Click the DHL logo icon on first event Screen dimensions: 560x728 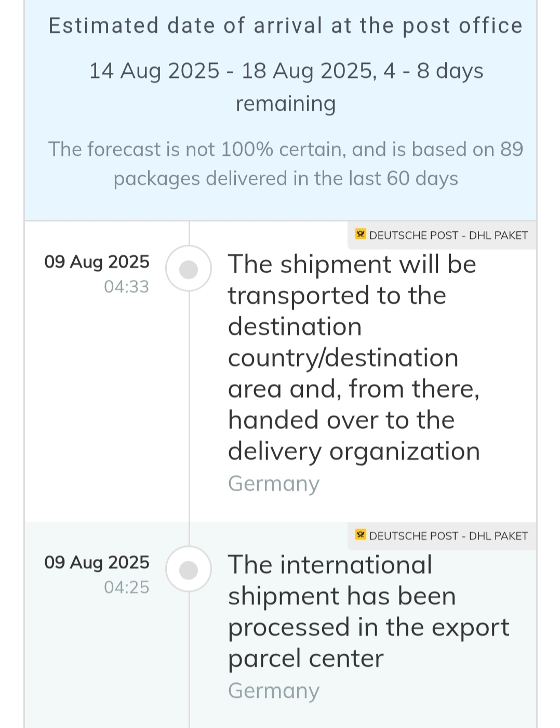tap(361, 234)
